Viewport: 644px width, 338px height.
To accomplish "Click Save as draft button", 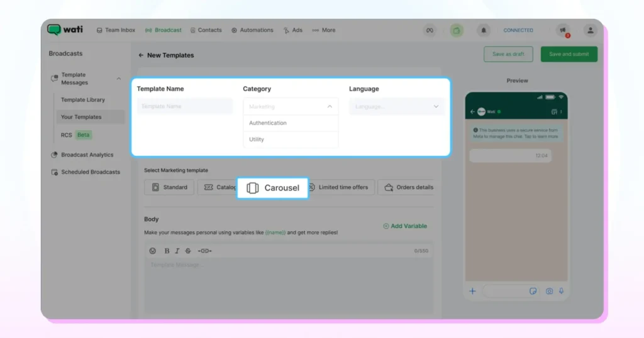I will pyautogui.click(x=508, y=54).
